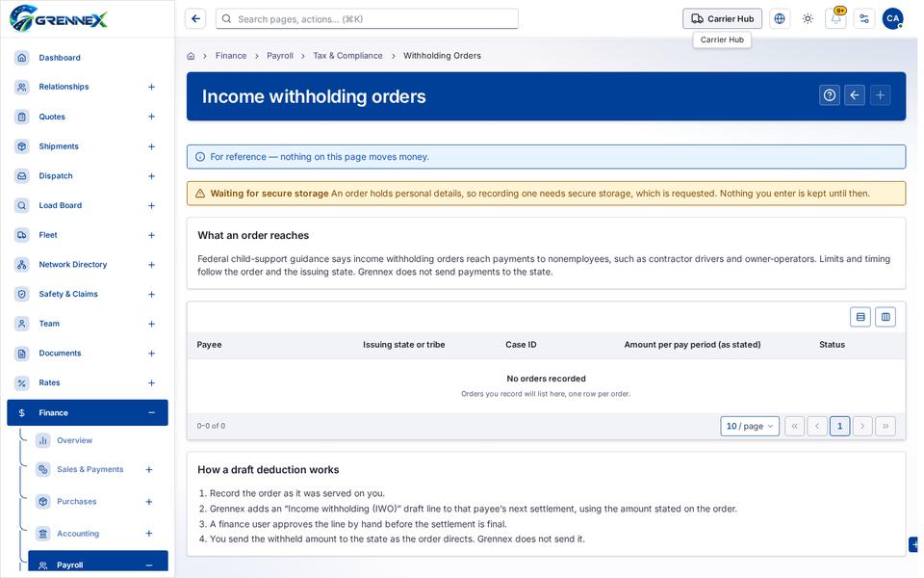Viewport: 924px width, 578px height.
Task: Open the language globe icon
Action: pyautogui.click(x=779, y=18)
